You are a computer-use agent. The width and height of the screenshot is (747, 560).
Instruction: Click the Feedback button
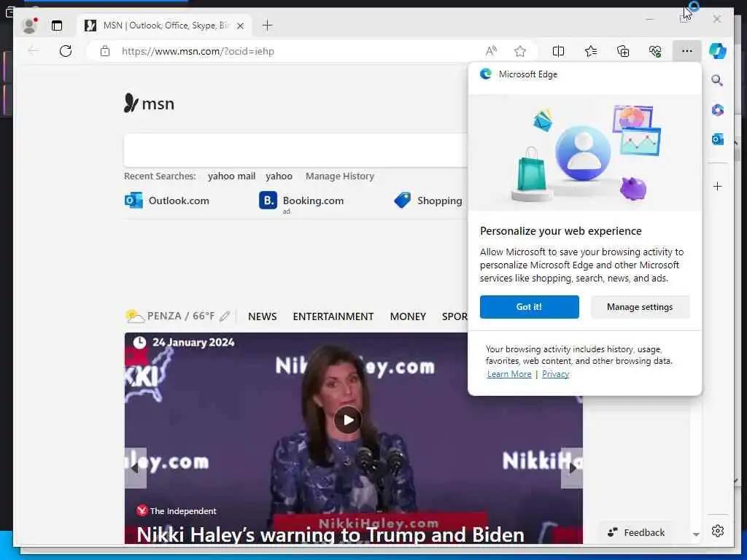(636, 532)
